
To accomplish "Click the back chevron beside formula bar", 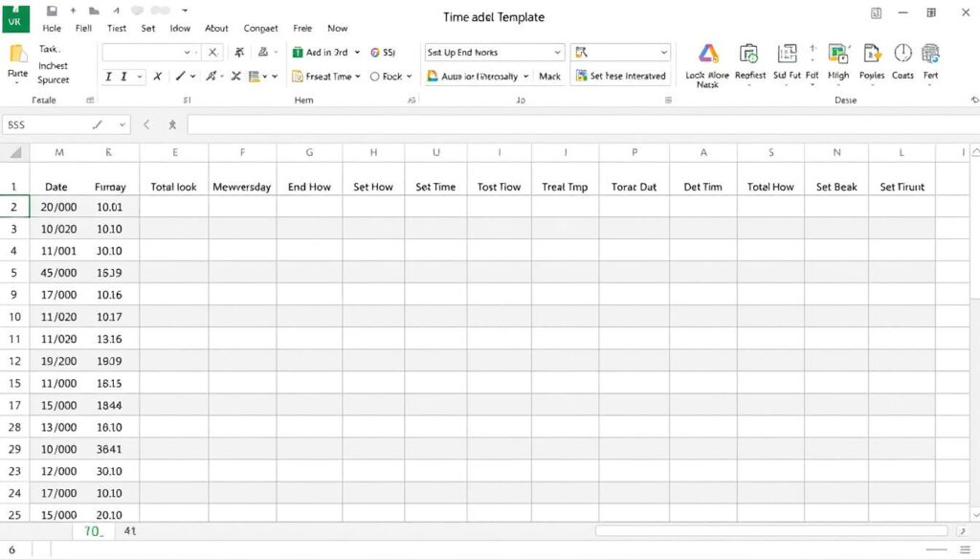I will coord(146,125).
